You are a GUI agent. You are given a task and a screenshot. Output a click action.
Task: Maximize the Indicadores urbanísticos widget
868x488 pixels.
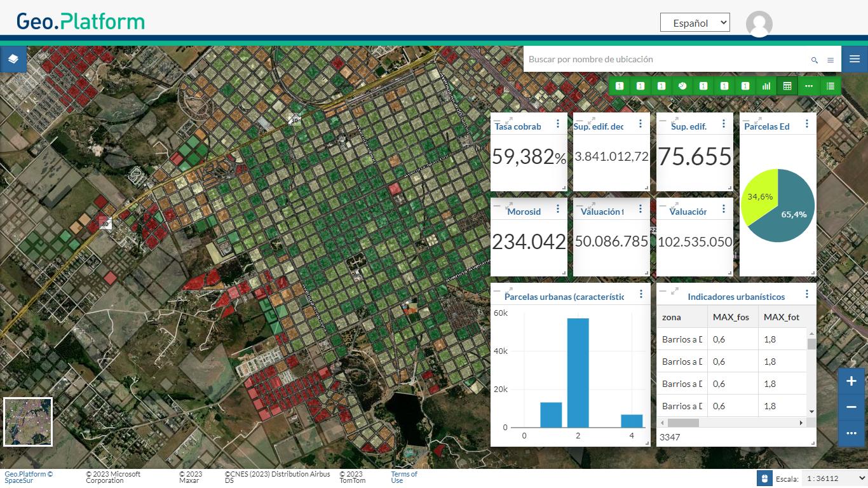(674, 290)
